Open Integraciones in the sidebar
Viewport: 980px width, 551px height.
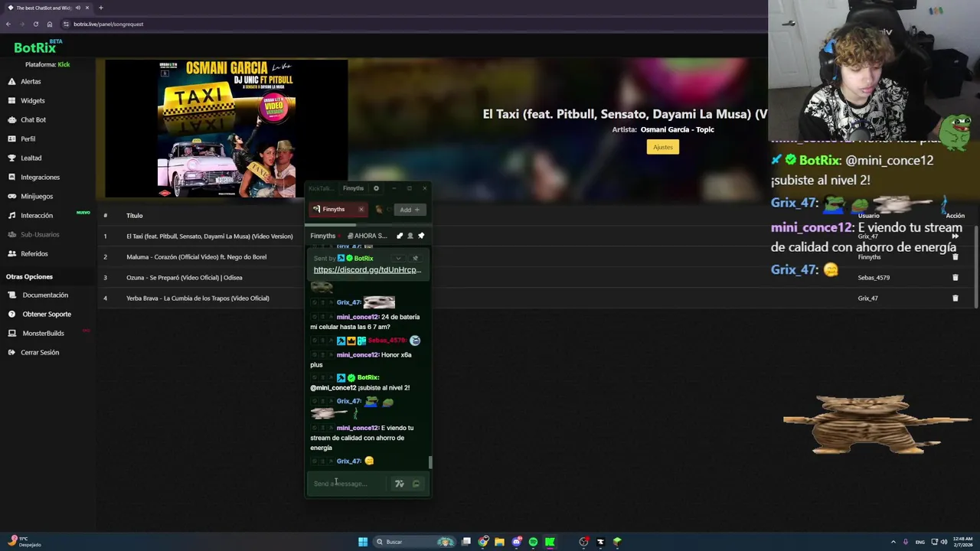(40, 177)
